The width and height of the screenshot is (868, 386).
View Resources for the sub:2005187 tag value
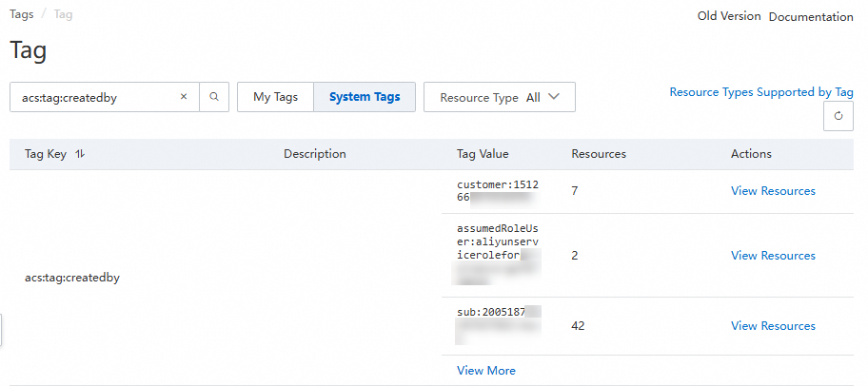(x=773, y=326)
